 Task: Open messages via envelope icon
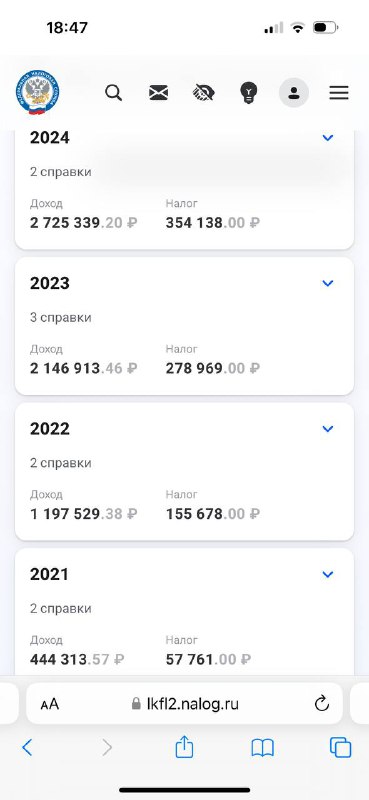[158, 93]
